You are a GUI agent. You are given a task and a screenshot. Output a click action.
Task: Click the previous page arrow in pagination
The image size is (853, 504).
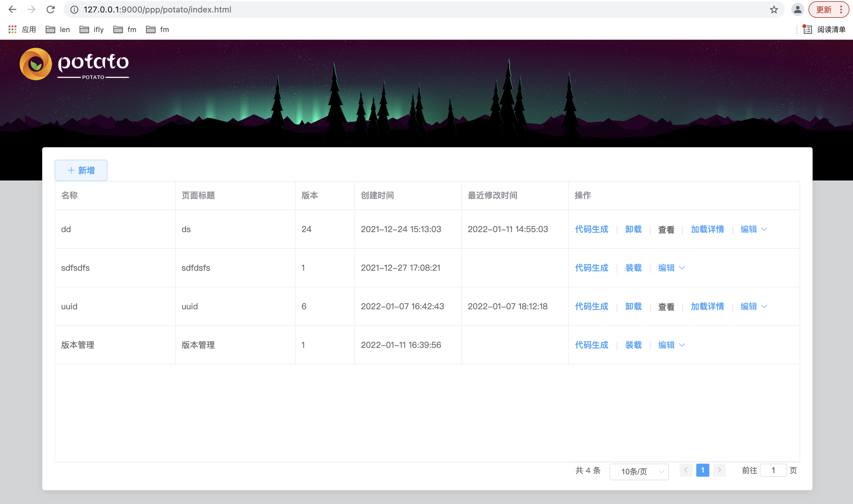pyautogui.click(x=686, y=470)
